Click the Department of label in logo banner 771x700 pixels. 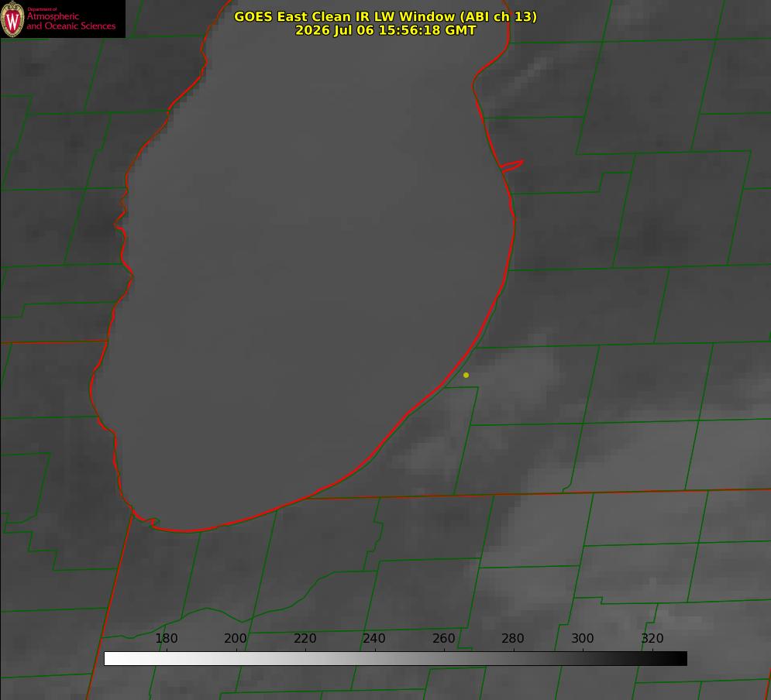coord(42,9)
